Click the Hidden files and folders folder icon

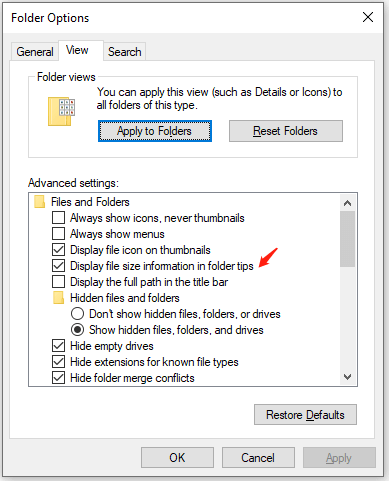pos(58,298)
